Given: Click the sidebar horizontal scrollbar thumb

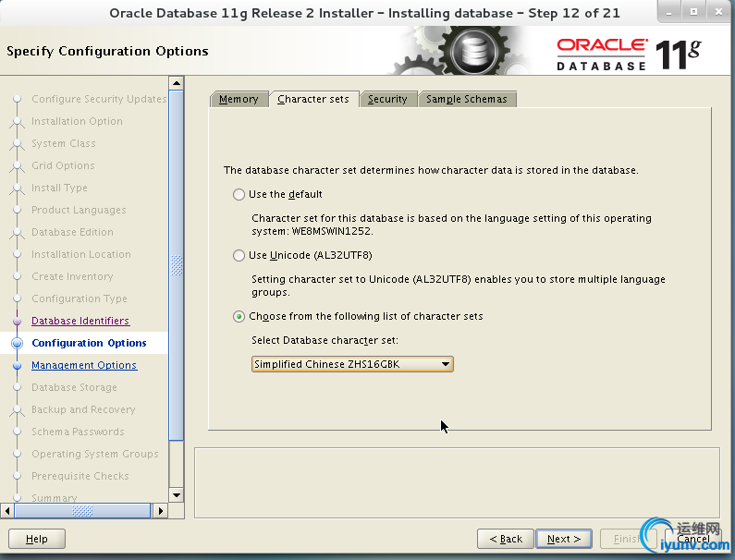Looking at the screenshot, I should click(82, 510).
